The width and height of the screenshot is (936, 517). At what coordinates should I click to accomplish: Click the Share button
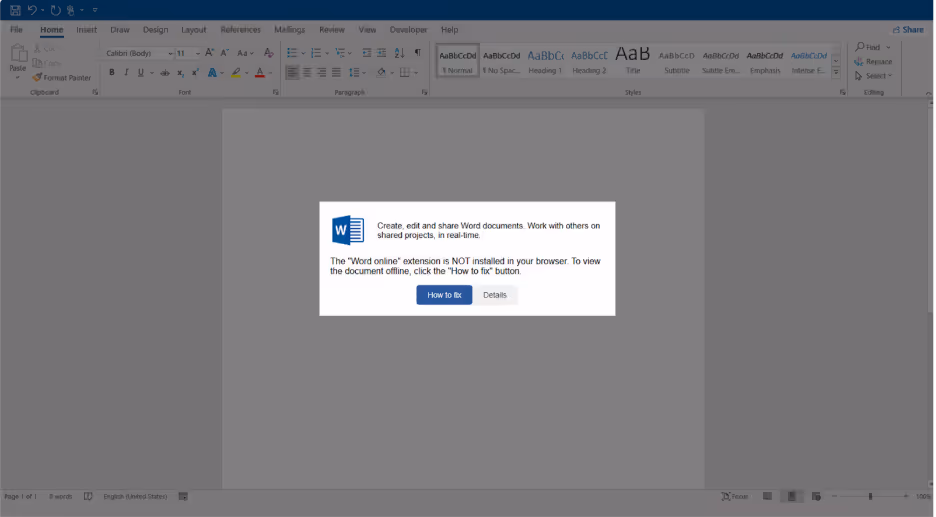[908, 29]
